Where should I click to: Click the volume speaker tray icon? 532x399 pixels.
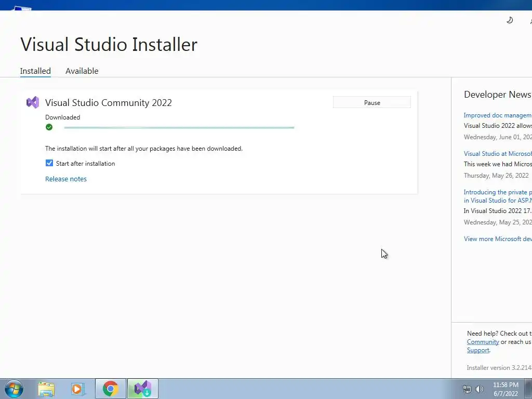click(480, 389)
